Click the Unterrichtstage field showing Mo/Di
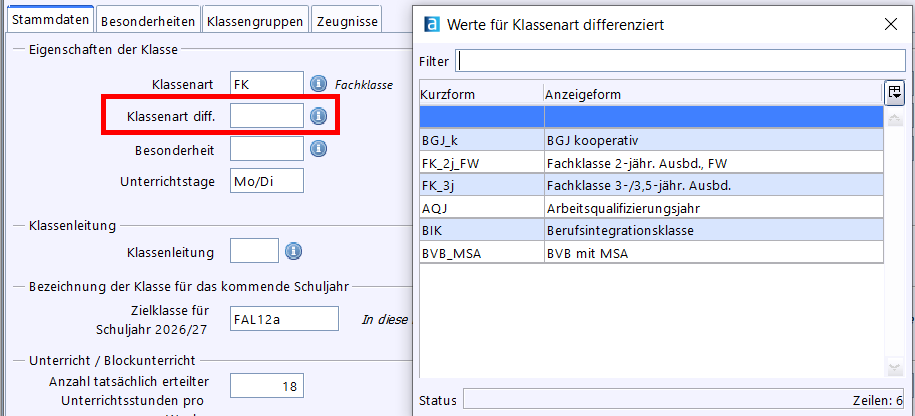Screen dimensions: 915x416 click(x=267, y=180)
